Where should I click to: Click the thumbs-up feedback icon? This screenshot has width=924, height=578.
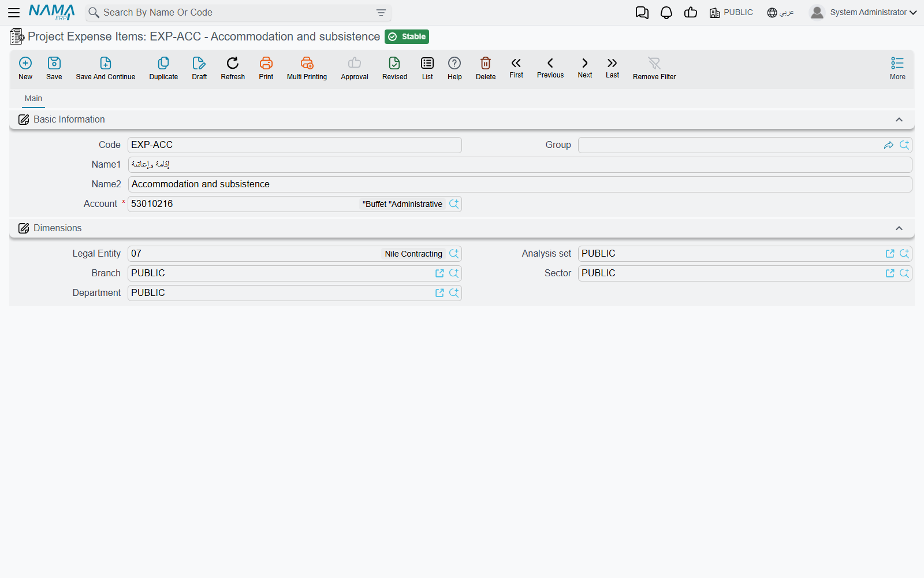[x=691, y=13]
